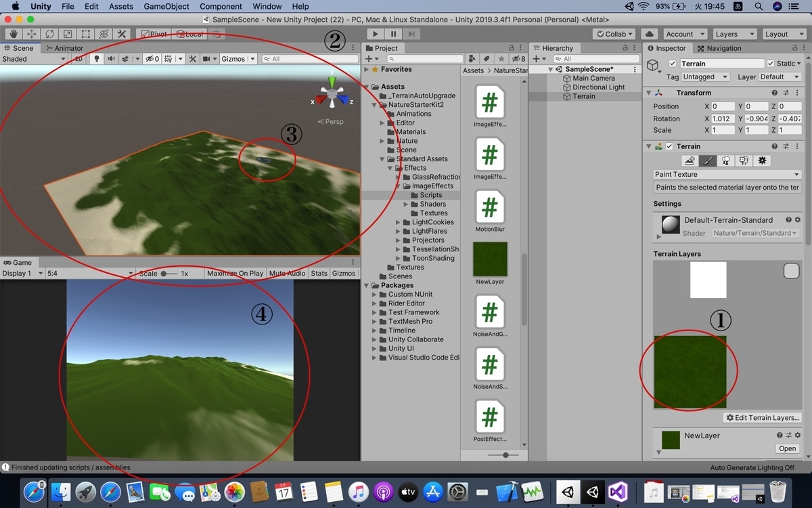Open scene camera settings icon
Screen dimensions: 812x508
(x=208, y=59)
